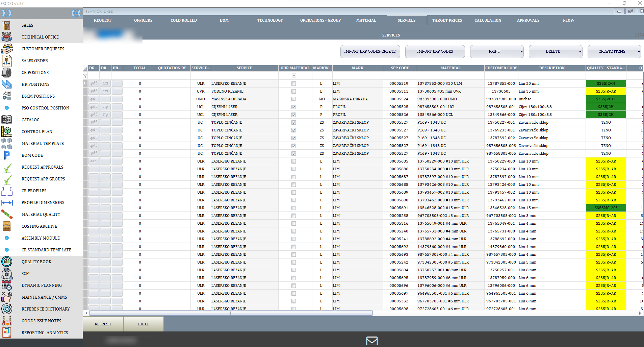Open the CALCULATION tab
The width and height of the screenshot is (644, 347).
(x=487, y=20)
